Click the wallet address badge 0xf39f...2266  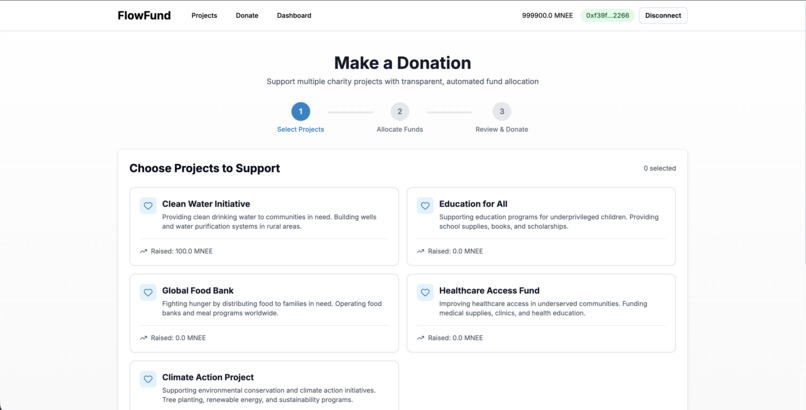608,15
